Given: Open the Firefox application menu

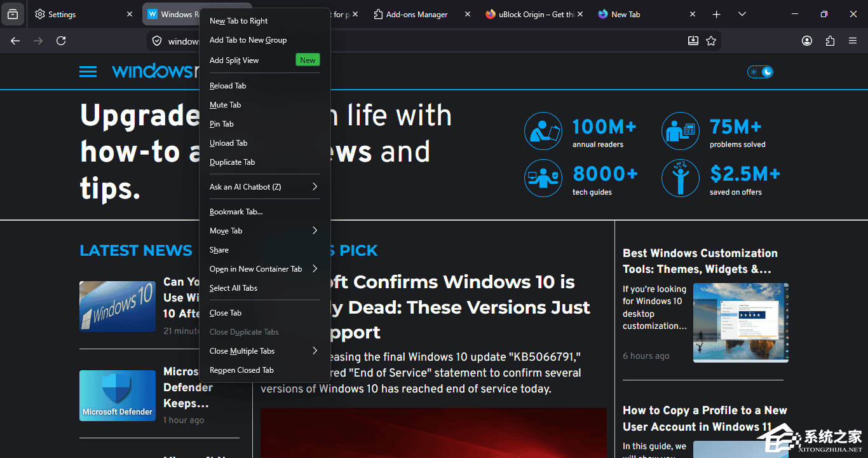Looking at the screenshot, I should pyautogui.click(x=853, y=41).
